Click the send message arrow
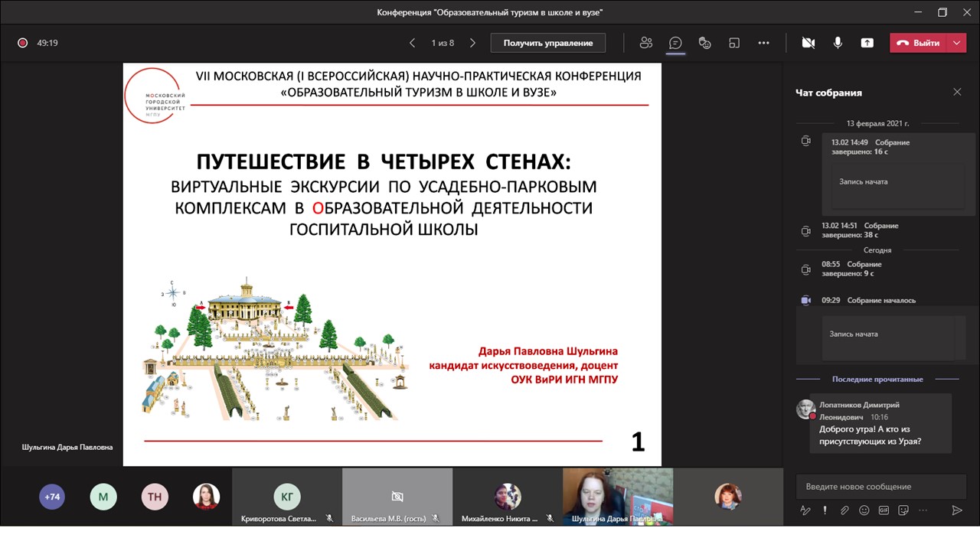 (x=959, y=510)
